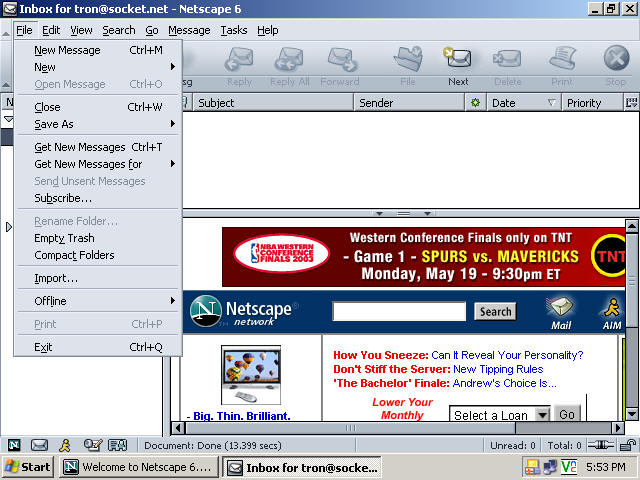This screenshot has height=480, width=640.
Task: Click the Print toolbar icon
Action: (x=562, y=58)
